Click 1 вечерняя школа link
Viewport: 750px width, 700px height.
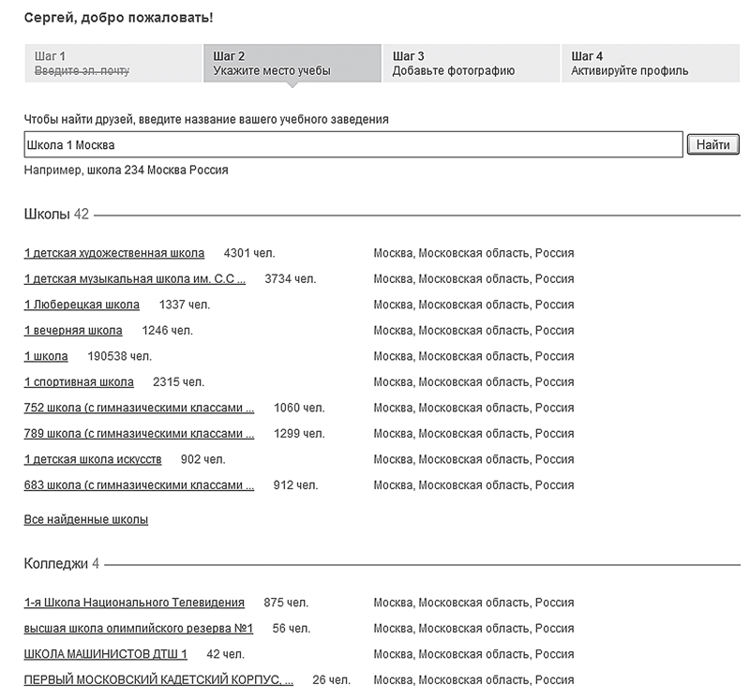click(x=73, y=331)
